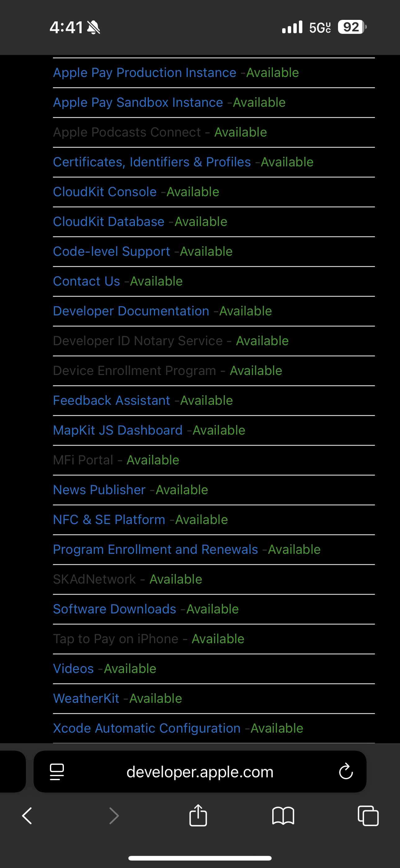
Task: Open NFC & SE Platform link
Action: pos(109,520)
